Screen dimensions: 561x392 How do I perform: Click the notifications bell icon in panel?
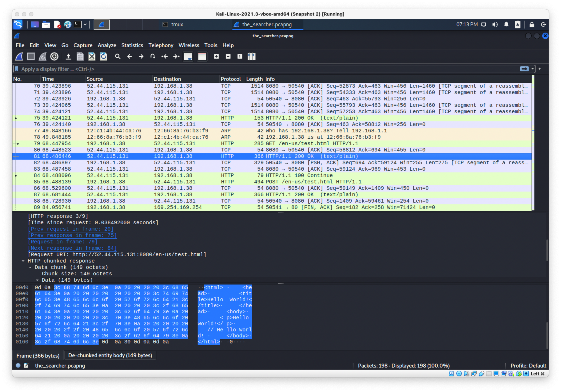[506, 24]
